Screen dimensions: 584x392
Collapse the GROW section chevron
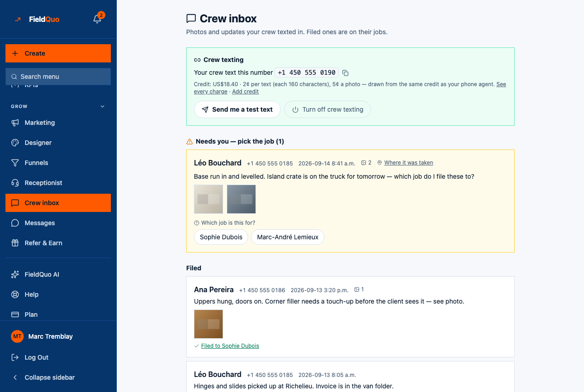pos(102,106)
